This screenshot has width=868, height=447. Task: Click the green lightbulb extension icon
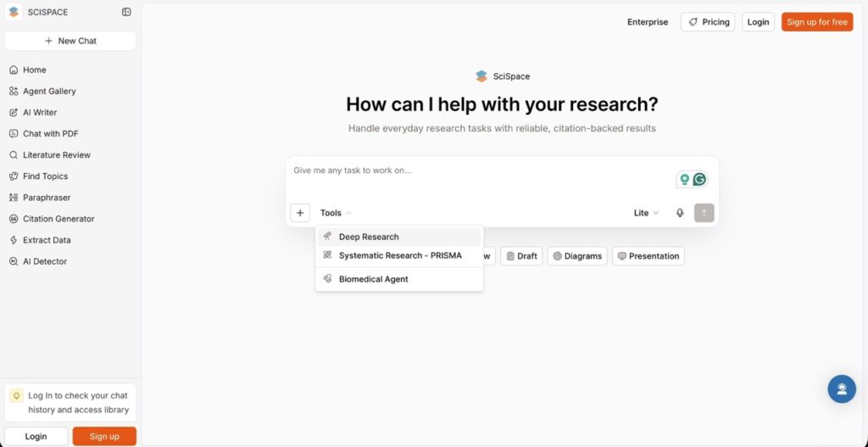click(x=685, y=180)
